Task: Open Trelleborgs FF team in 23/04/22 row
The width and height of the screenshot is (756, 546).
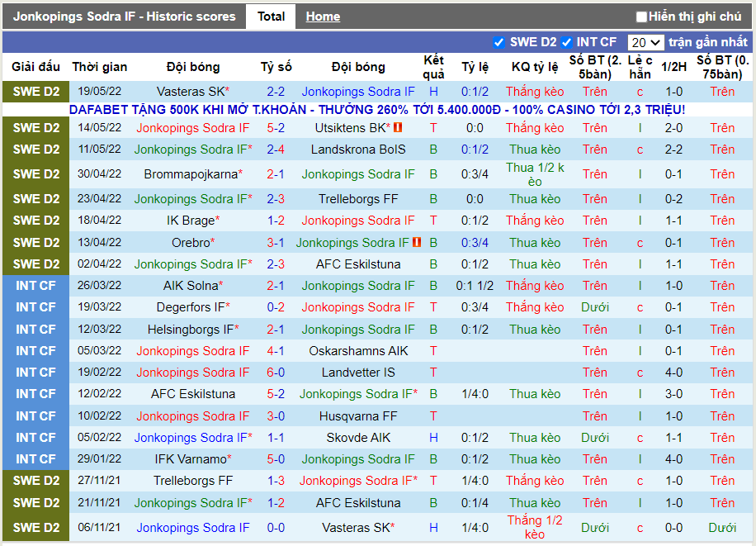Action: [357, 199]
